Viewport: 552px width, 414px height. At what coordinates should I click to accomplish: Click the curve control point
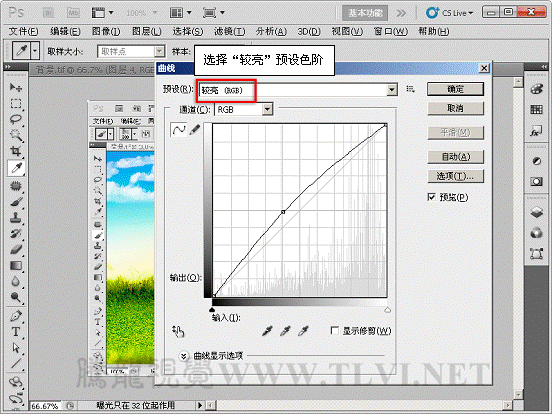pos(283,212)
